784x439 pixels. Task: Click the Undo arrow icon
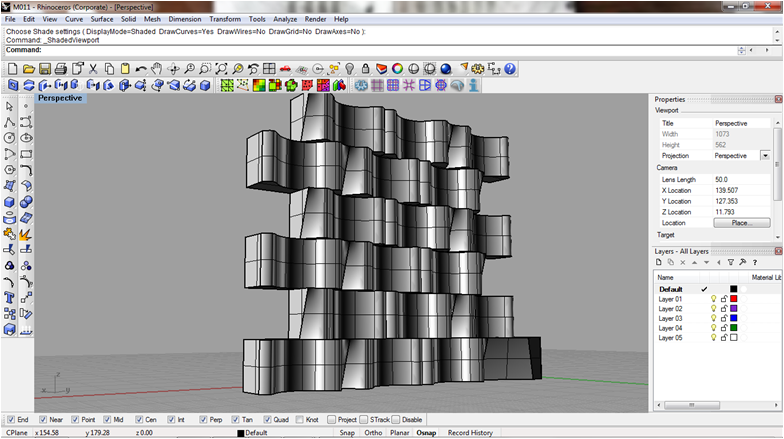[x=142, y=69]
